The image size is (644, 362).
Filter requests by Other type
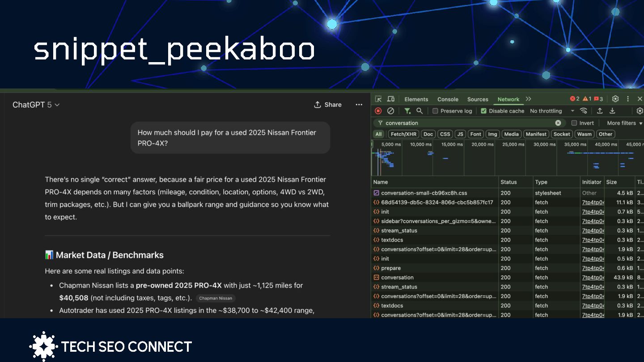pyautogui.click(x=606, y=134)
